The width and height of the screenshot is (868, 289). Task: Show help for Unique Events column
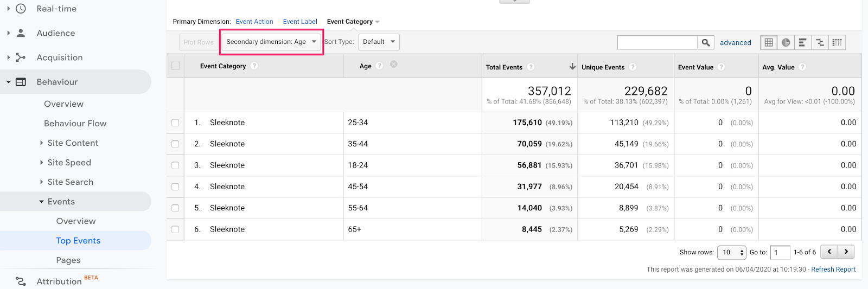point(633,67)
